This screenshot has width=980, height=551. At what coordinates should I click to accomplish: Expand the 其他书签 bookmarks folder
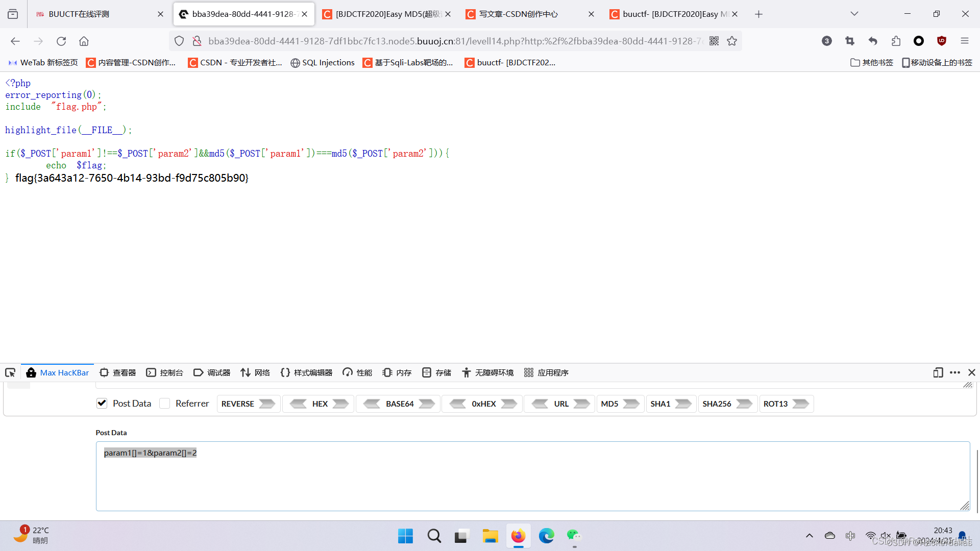(x=872, y=62)
